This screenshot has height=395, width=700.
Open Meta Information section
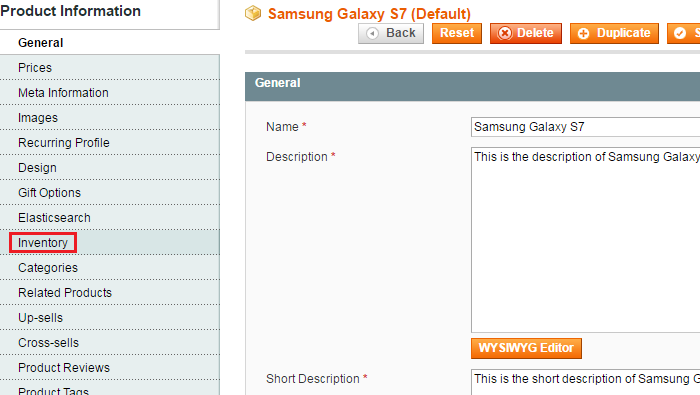click(x=110, y=93)
